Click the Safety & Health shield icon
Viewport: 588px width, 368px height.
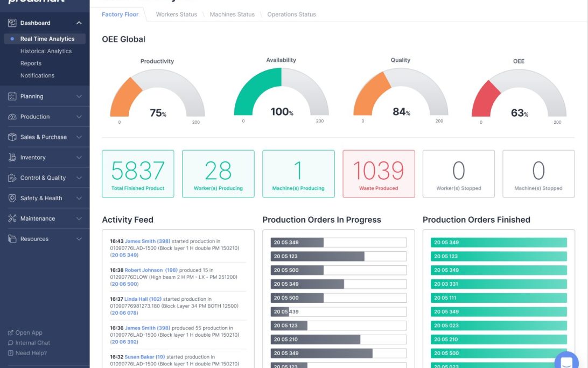tap(12, 198)
